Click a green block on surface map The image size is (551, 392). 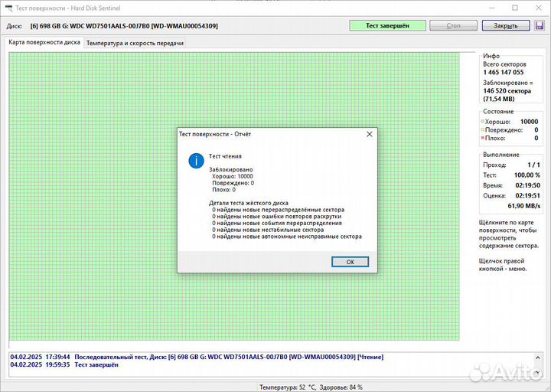[x=92, y=191]
